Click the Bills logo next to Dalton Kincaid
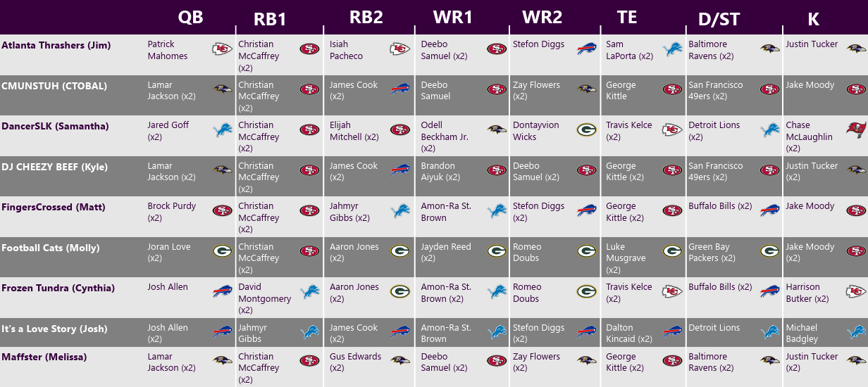 (672, 332)
